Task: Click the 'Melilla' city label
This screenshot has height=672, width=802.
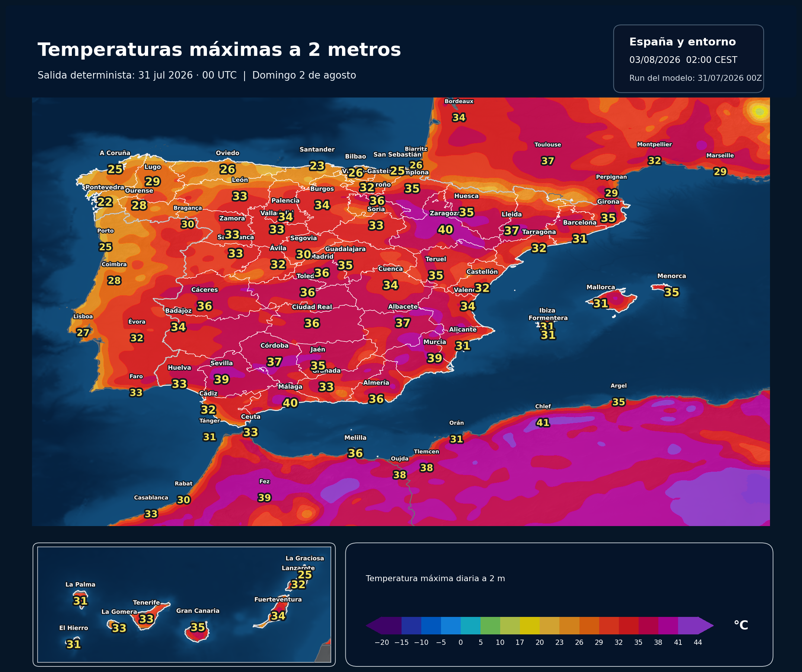Action: (x=355, y=438)
